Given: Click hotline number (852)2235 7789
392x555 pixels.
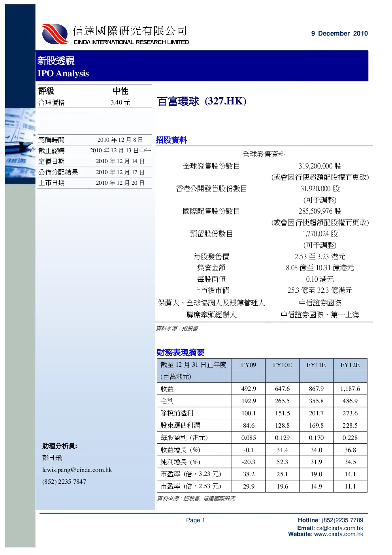Looking at the screenshot, I should click(x=342, y=520).
